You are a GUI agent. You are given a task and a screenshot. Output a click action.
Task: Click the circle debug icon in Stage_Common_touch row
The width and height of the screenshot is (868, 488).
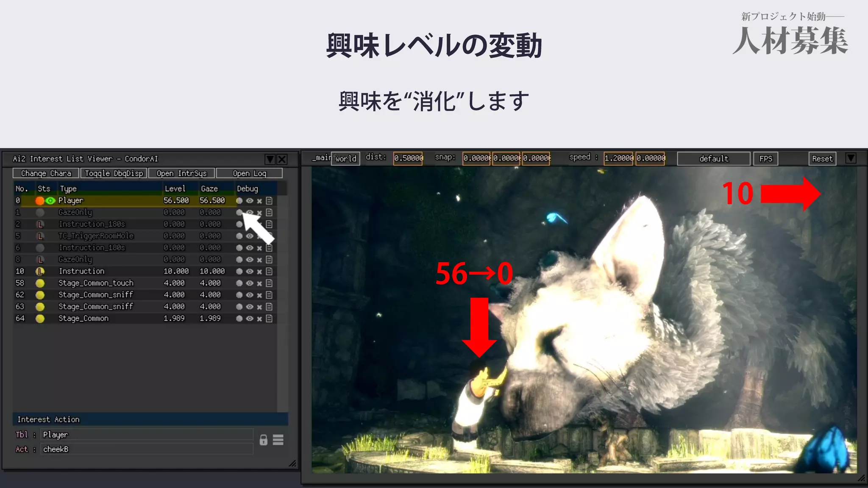pos(239,283)
